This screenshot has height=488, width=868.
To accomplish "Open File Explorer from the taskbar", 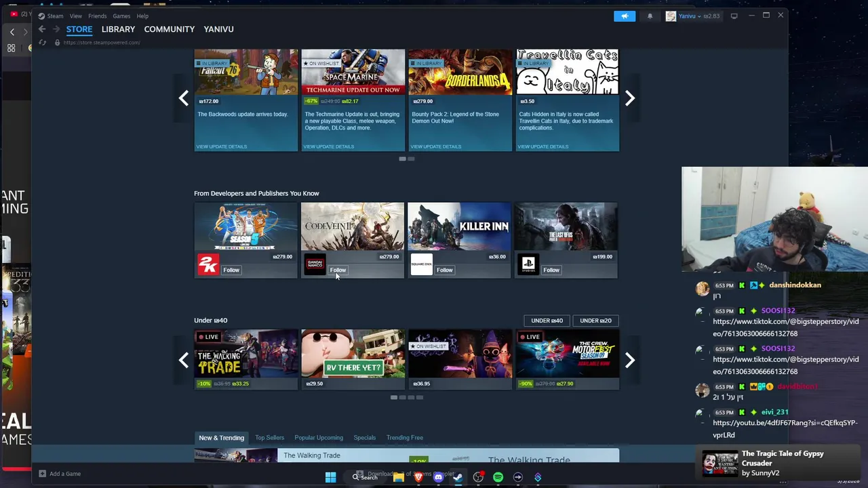I will [399, 477].
